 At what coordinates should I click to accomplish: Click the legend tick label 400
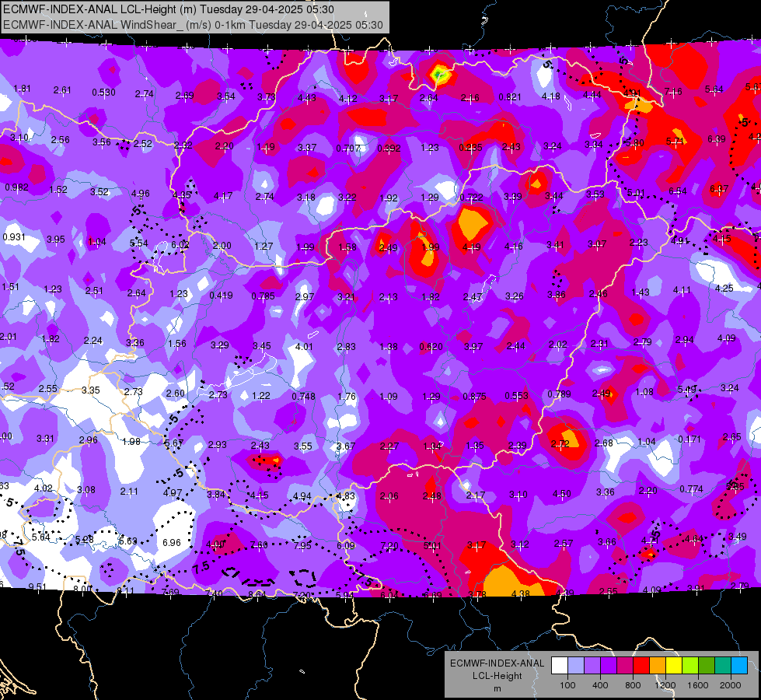[x=600, y=685]
